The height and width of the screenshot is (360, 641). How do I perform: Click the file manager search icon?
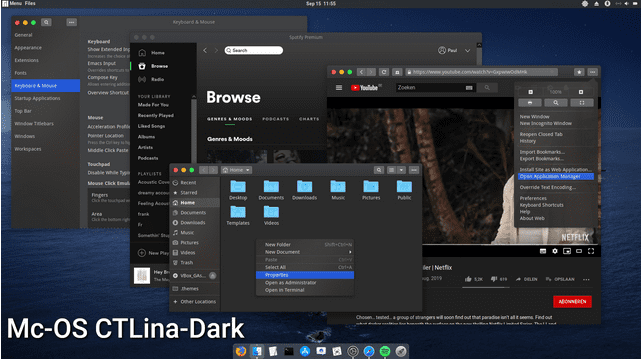tap(379, 170)
